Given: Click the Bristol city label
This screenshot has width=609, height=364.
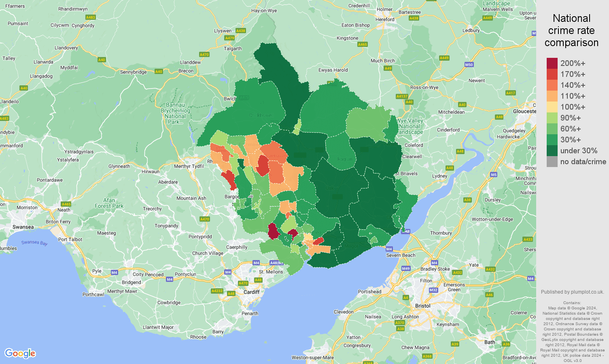Looking at the screenshot, I should pos(423,306).
